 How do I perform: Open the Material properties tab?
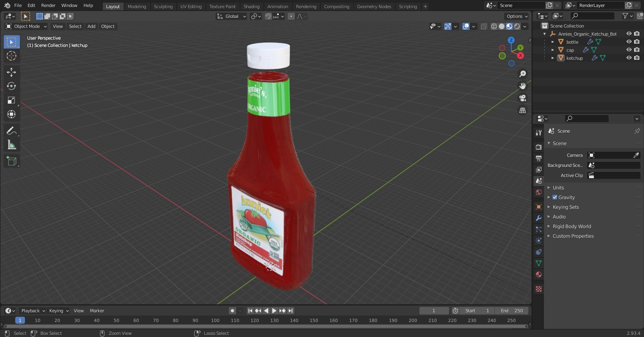click(x=539, y=275)
